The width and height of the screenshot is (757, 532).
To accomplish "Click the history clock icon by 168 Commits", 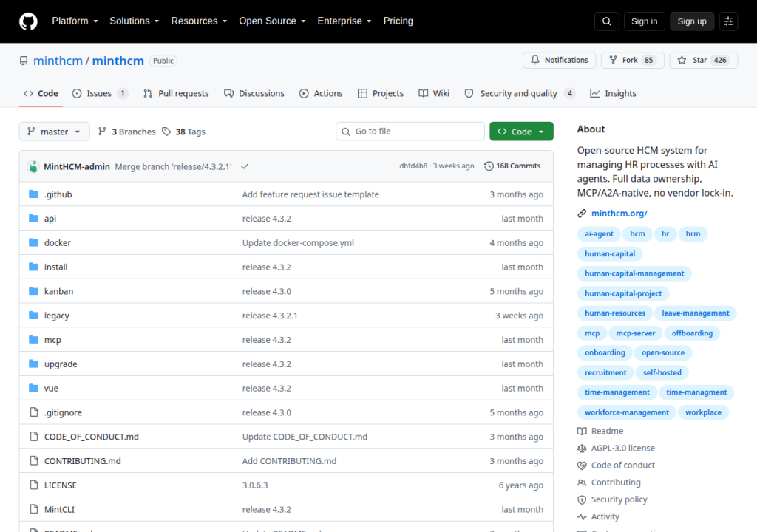I will (489, 166).
